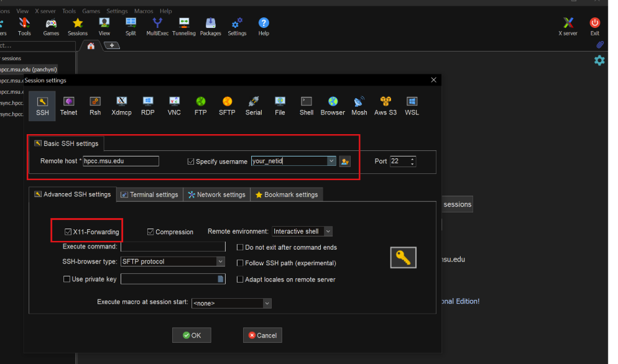Pick the Mosh session type

[359, 106]
